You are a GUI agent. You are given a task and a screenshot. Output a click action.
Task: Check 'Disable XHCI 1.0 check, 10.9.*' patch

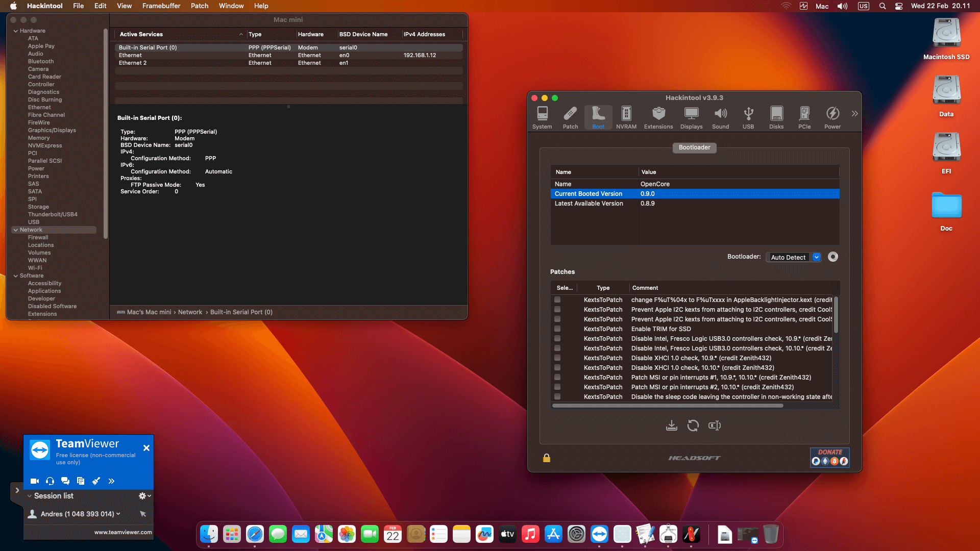pyautogui.click(x=557, y=358)
